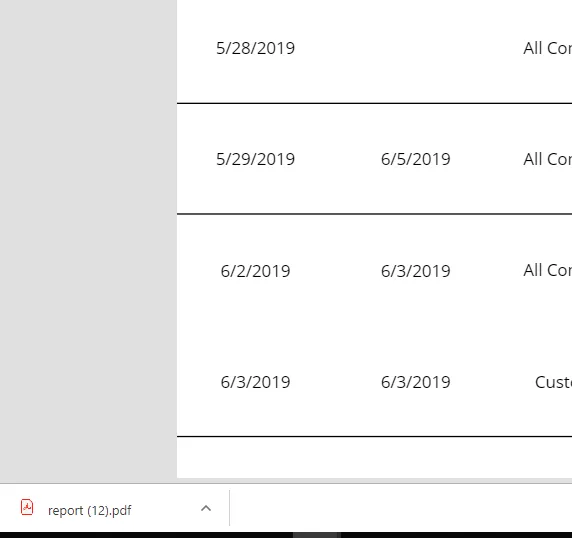Click the 6/3/2019 end date in last row

416,382
